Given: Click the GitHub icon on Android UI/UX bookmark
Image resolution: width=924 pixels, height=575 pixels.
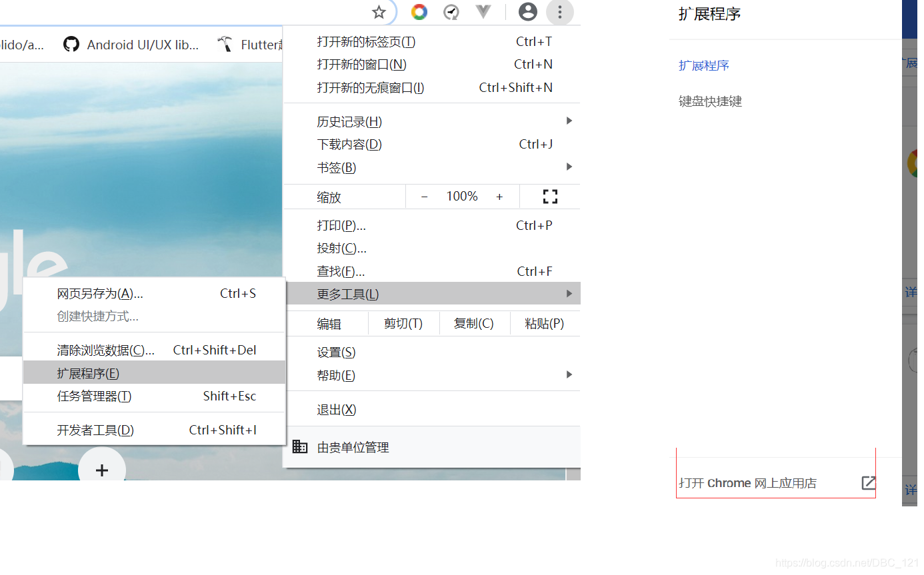Looking at the screenshot, I should (71, 44).
